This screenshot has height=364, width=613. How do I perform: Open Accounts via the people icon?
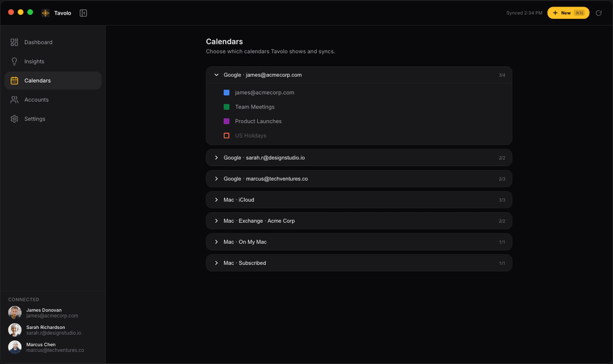click(x=14, y=100)
